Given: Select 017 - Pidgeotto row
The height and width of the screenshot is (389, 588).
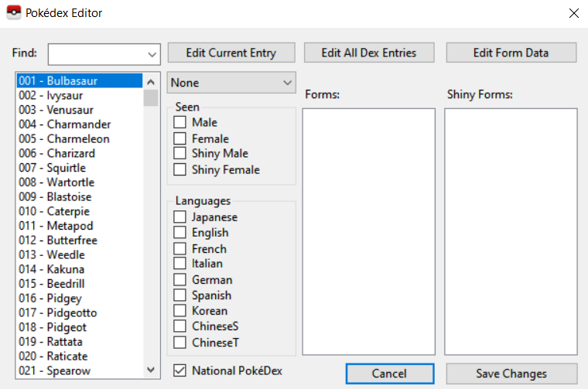Looking at the screenshot, I should point(80,312).
